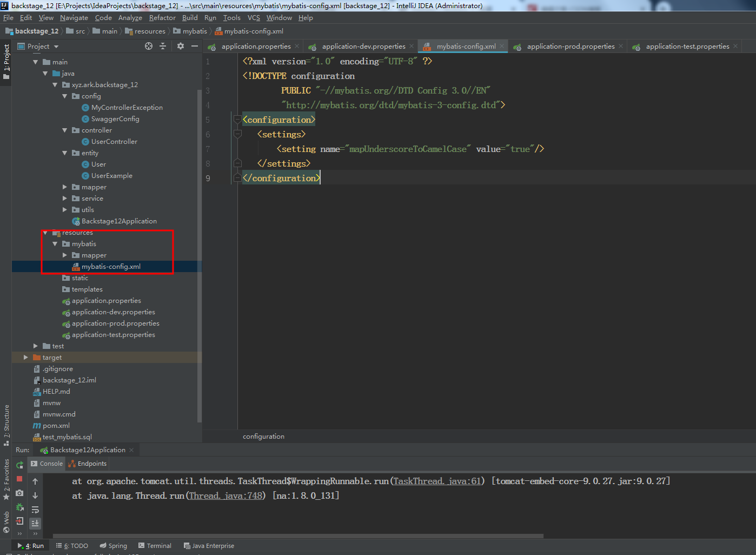Viewport: 756px width, 555px height.
Task: Select opened file with crosshair icon in Project panel
Action: tap(149, 46)
